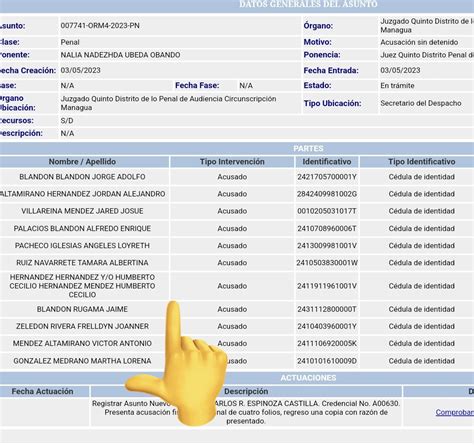
Task: Select VILLAREINA MENDEZ JARED JOSUE name
Action: [82, 211]
